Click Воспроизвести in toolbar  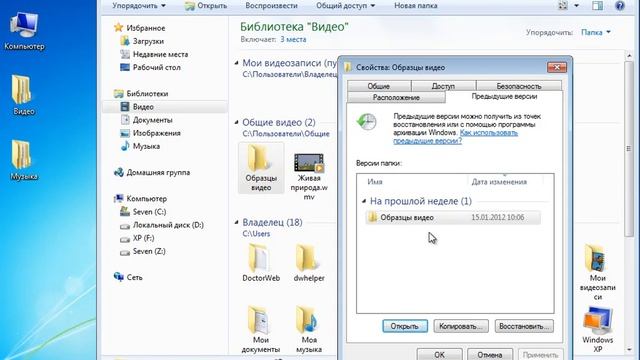tap(271, 6)
